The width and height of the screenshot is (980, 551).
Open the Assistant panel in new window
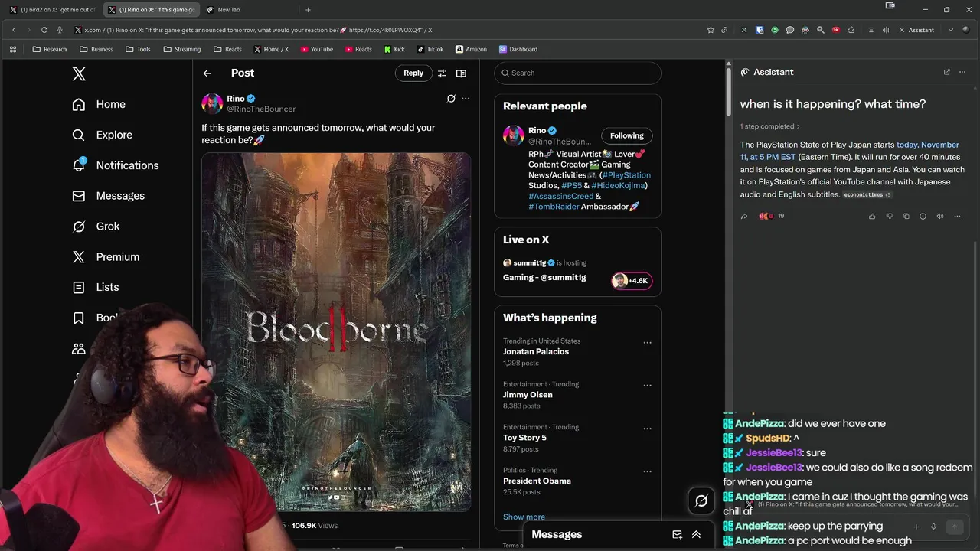947,72
